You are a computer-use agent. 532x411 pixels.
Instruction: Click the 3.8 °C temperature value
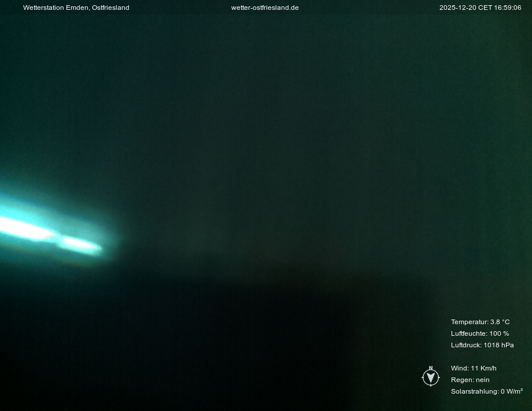(500, 322)
